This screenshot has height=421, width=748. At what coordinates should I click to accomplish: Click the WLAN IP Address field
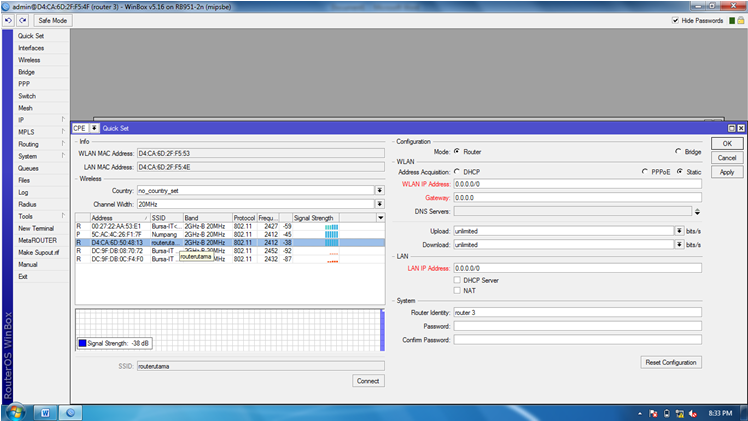coord(577,184)
